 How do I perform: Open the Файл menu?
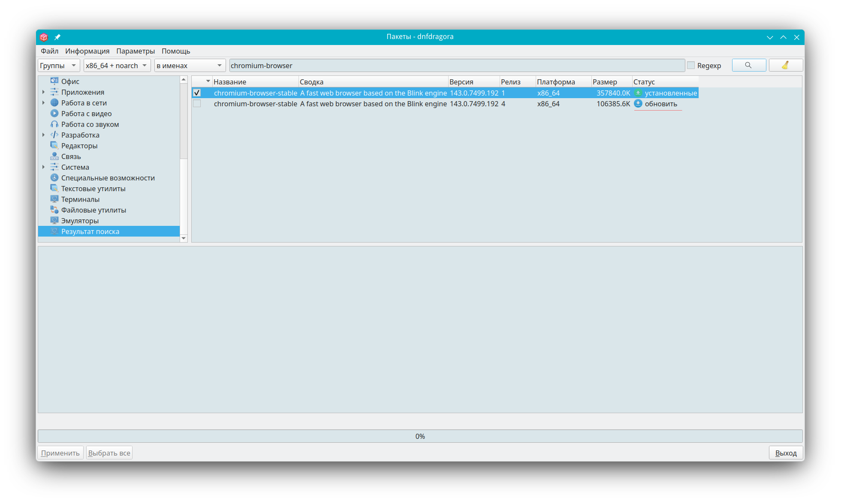tap(49, 51)
